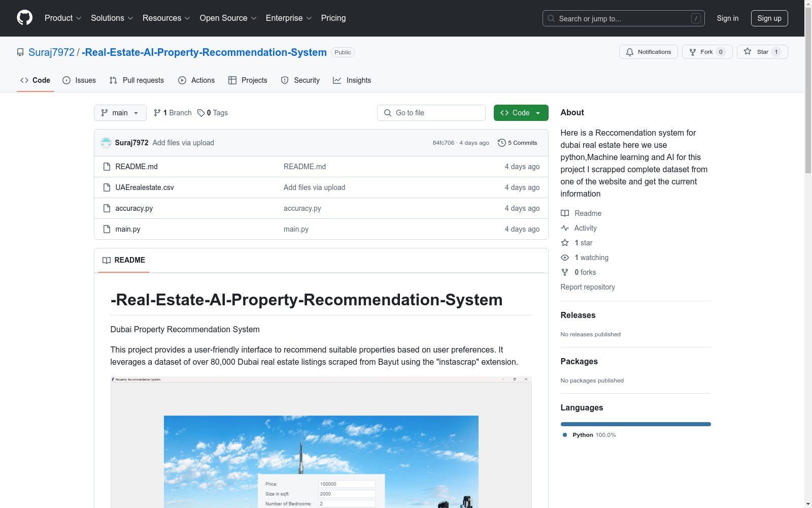Select the Code tab

click(x=36, y=80)
